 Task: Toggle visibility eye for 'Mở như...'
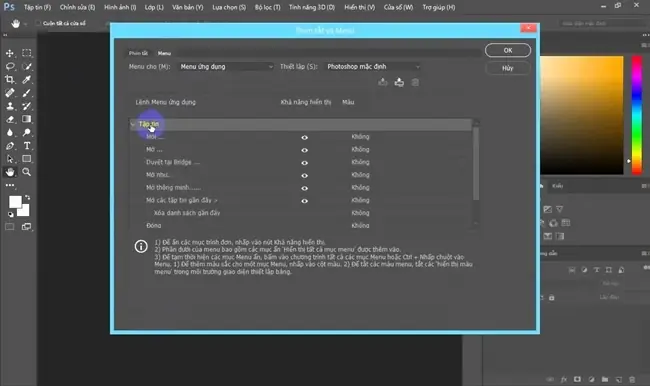click(x=305, y=176)
